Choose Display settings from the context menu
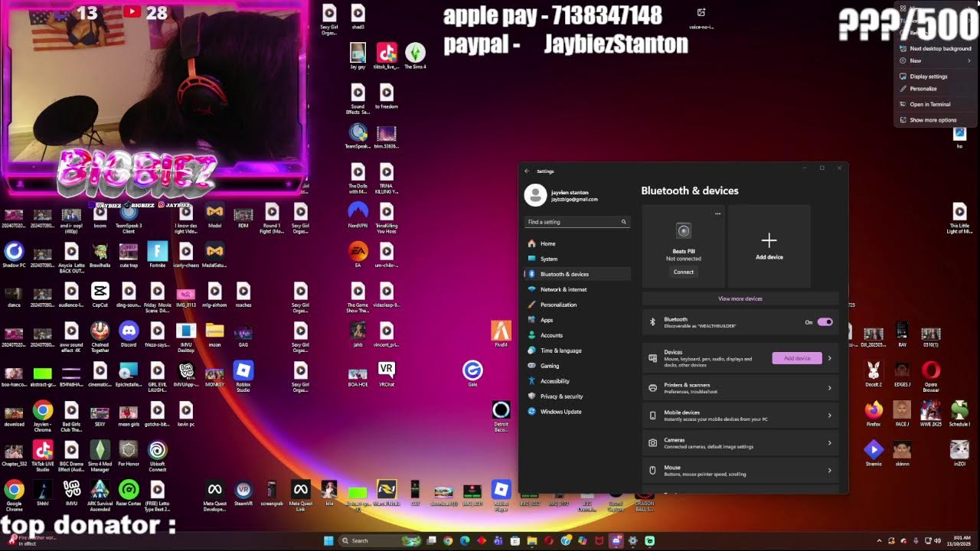 (x=928, y=77)
